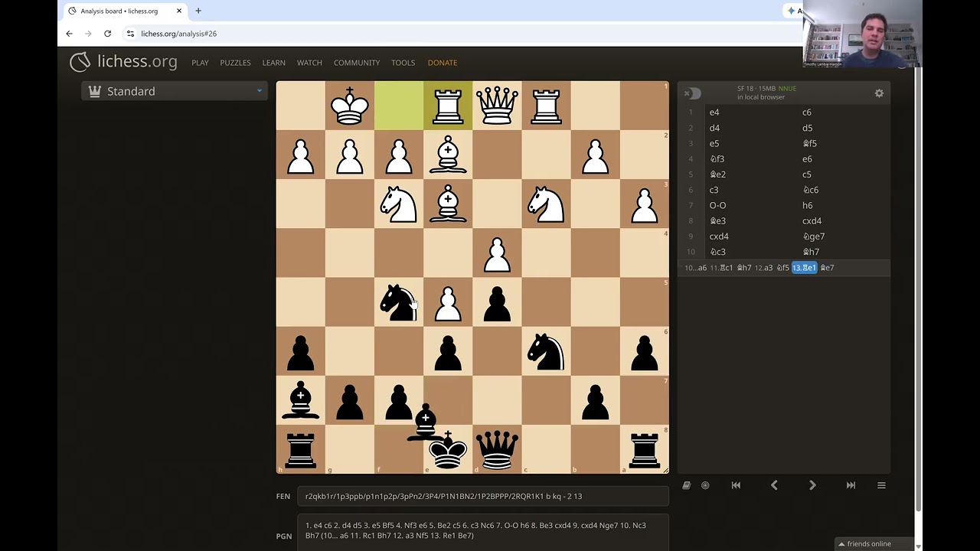980x551 pixels.
Task: Follow the DONATE link
Action: (x=443, y=63)
